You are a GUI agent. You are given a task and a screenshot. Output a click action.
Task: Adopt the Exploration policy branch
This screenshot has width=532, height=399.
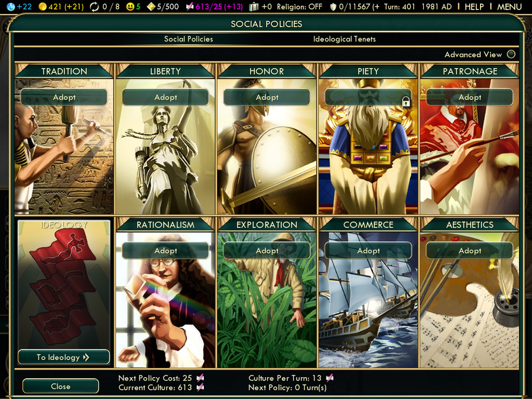(267, 251)
